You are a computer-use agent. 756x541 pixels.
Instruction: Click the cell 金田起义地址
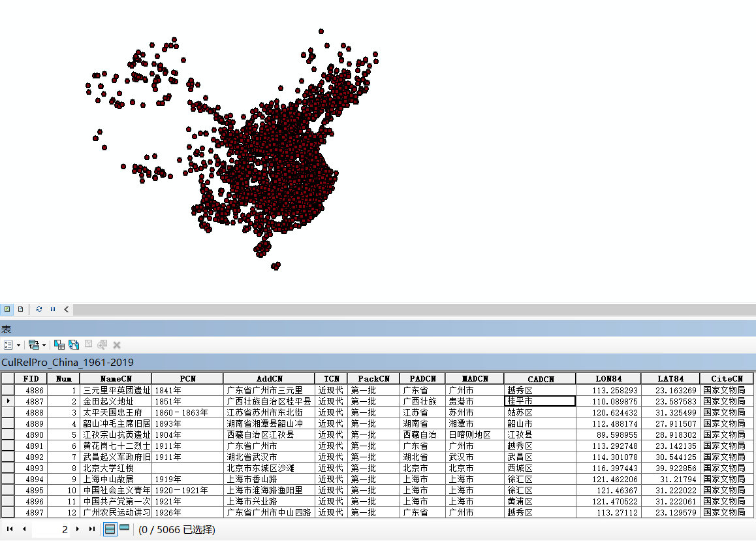click(x=116, y=402)
